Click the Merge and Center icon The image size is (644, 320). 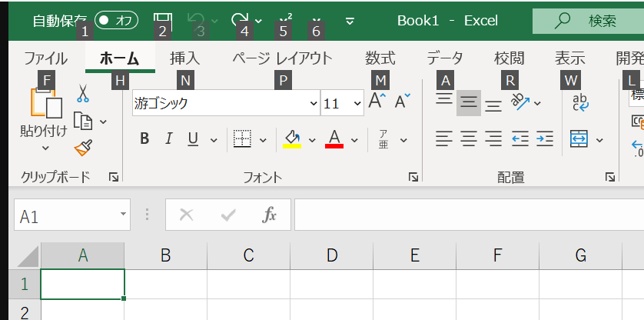(x=579, y=139)
